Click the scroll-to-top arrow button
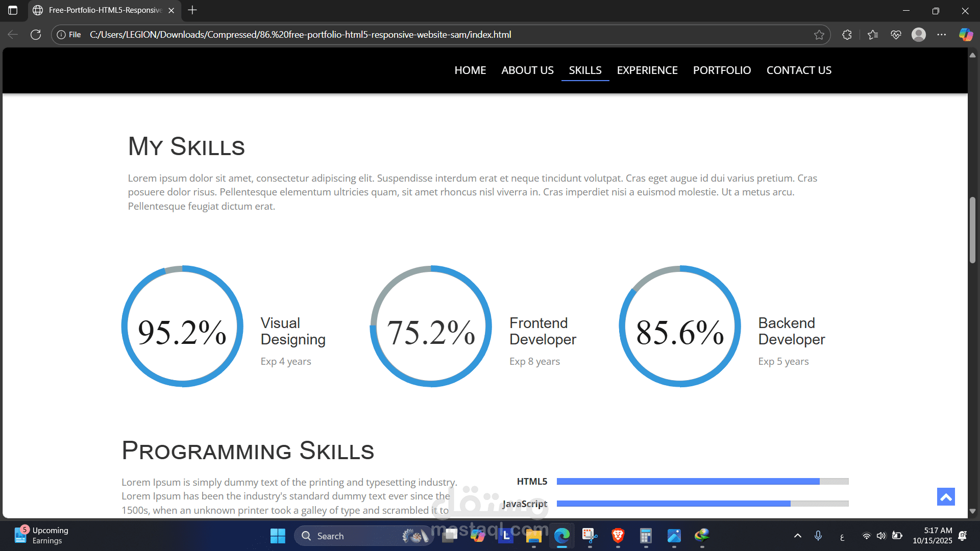 [946, 496]
